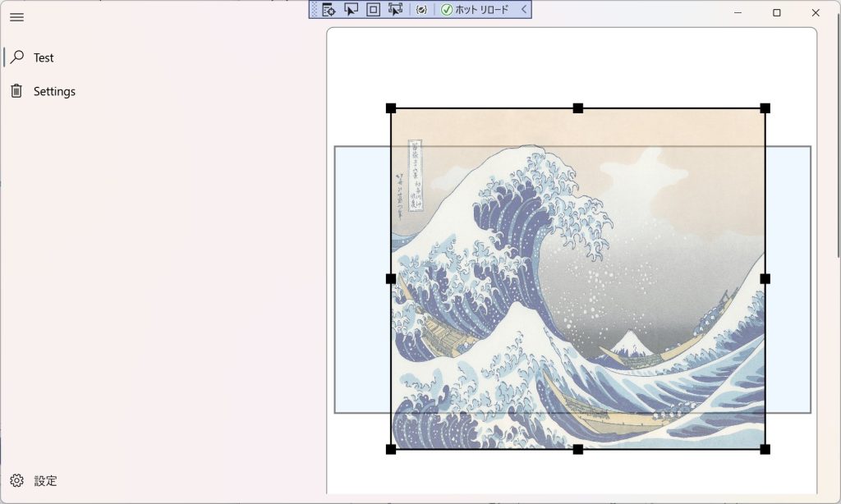Click the left-middle crop handle
The image size is (841, 504).
pos(391,279)
